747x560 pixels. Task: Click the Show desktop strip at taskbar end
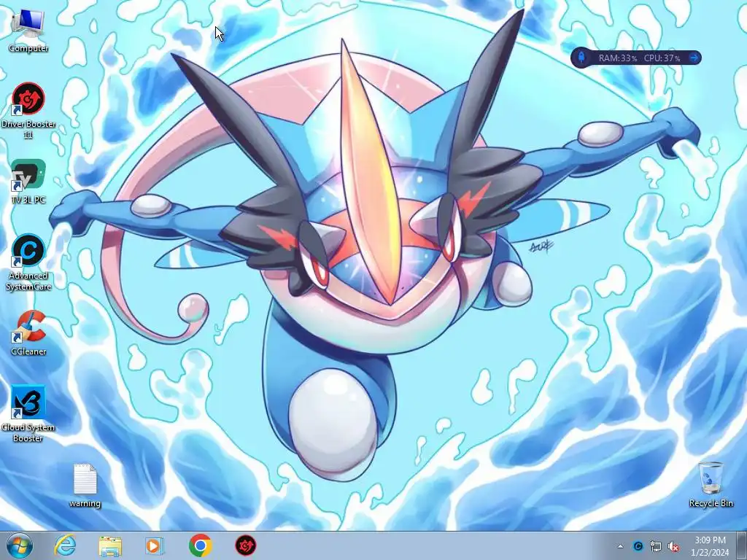tap(742, 545)
